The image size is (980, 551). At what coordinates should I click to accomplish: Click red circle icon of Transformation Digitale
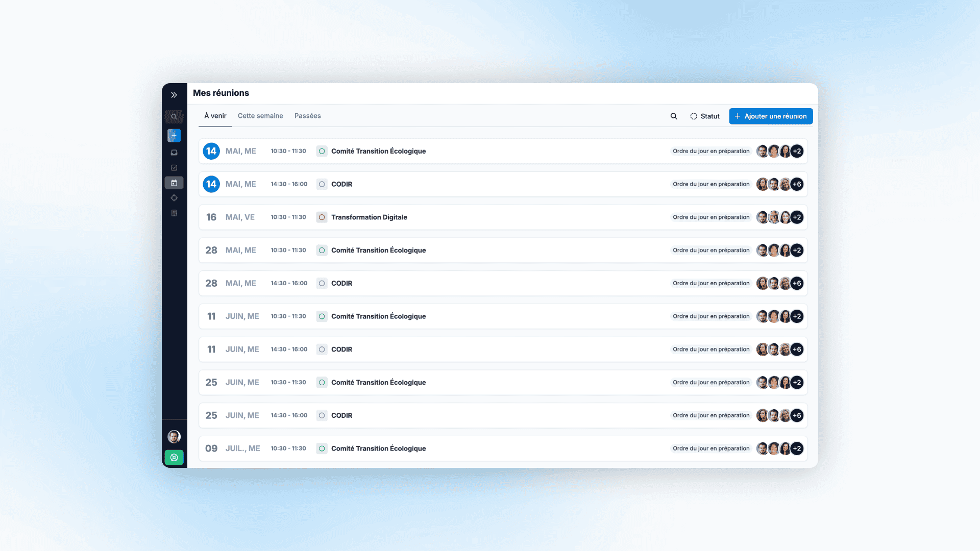pyautogui.click(x=322, y=217)
